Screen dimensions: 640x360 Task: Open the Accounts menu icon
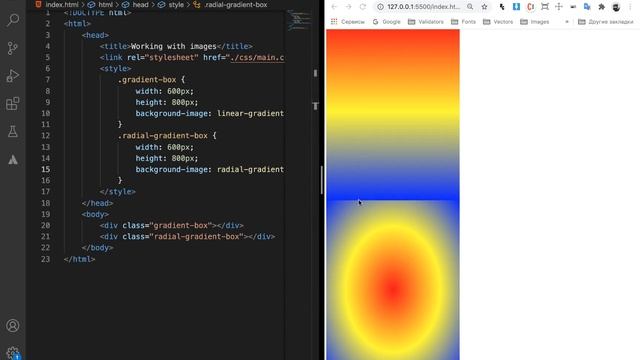click(x=13, y=326)
